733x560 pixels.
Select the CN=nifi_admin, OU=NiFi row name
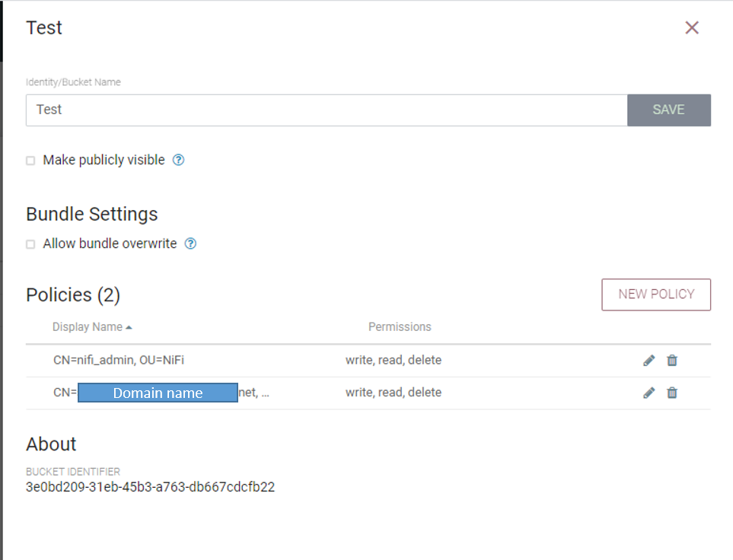[x=119, y=360]
